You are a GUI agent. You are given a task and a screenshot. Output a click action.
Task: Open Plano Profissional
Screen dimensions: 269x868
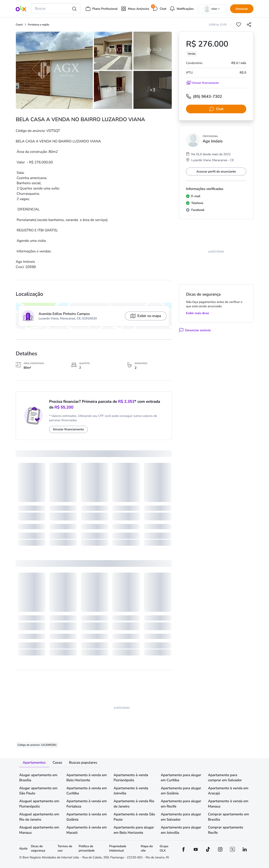[x=102, y=9]
